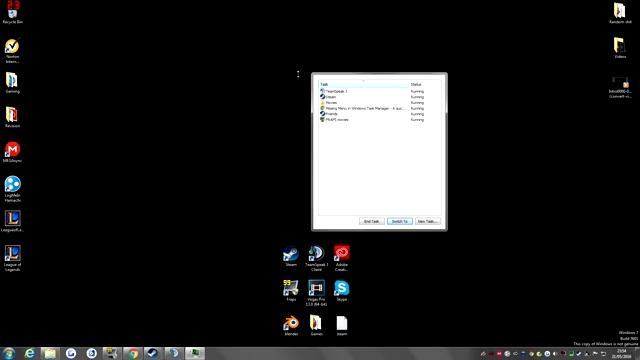Open Internet Explorer from the taskbar
Image resolution: width=640 pixels, height=360 pixels.
[29, 353]
